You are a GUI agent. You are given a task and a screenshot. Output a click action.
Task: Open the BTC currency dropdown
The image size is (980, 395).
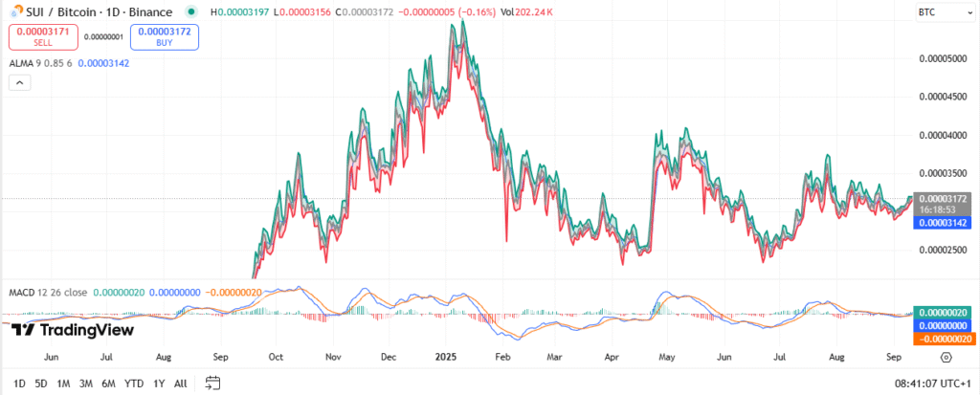click(x=928, y=11)
